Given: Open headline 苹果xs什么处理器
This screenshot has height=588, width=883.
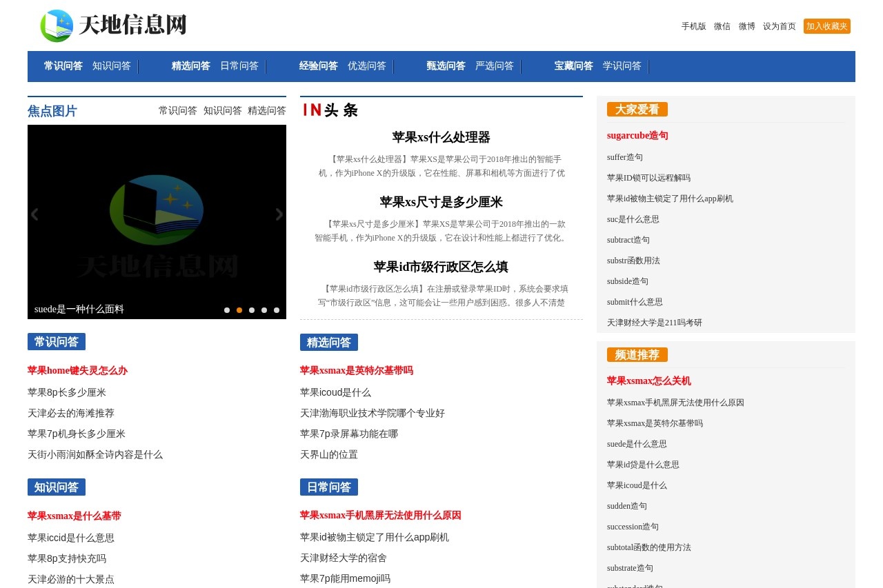Looking at the screenshot, I should [441, 137].
